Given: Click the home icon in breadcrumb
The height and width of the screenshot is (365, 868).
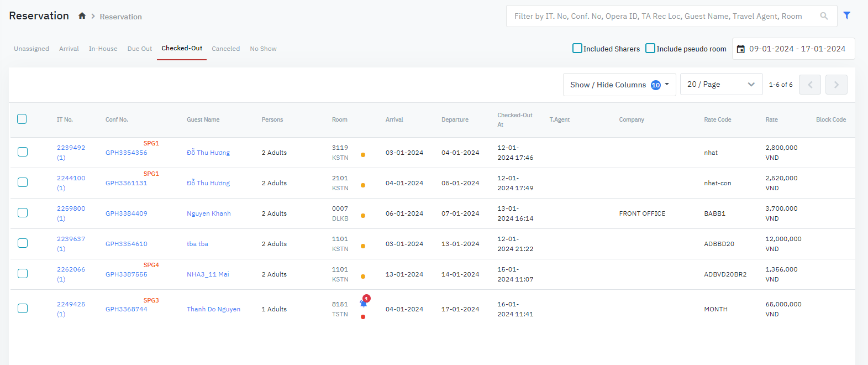Looking at the screenshot, I should click(x=82, y=16).
